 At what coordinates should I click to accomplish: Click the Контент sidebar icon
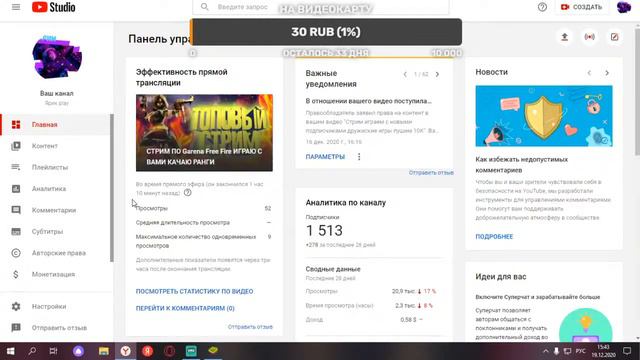click(16, 146)
